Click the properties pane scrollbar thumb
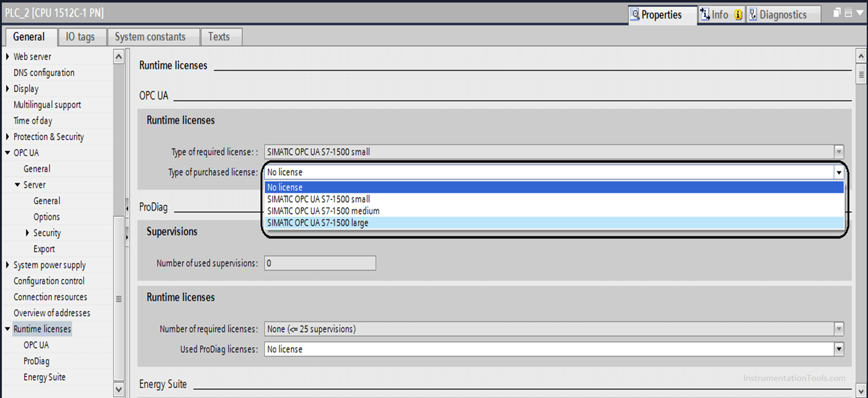The image size is (868, 398). [861, 74]
